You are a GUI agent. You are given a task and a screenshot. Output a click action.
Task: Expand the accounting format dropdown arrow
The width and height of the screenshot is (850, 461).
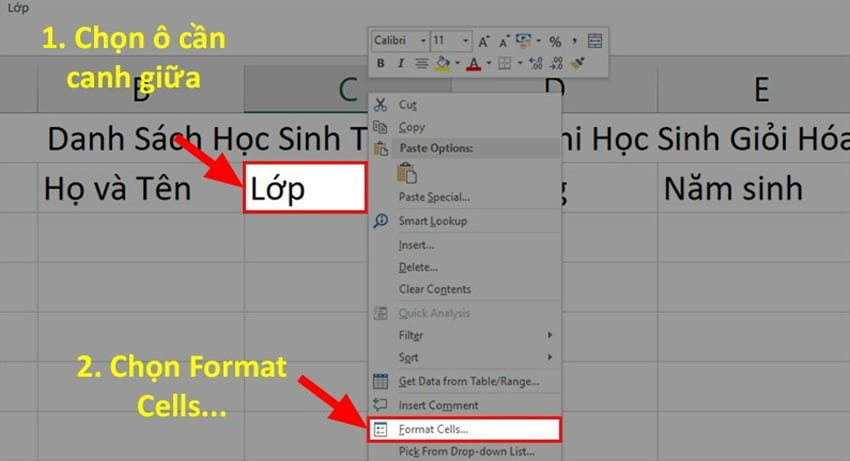pyautogui.click(x=538, y=41)
